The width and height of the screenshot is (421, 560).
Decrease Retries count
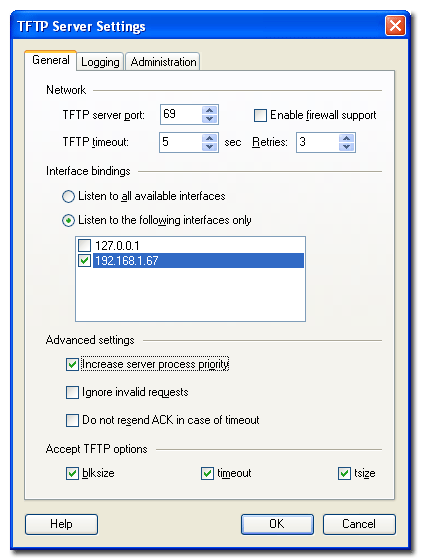tap(346, 147)
